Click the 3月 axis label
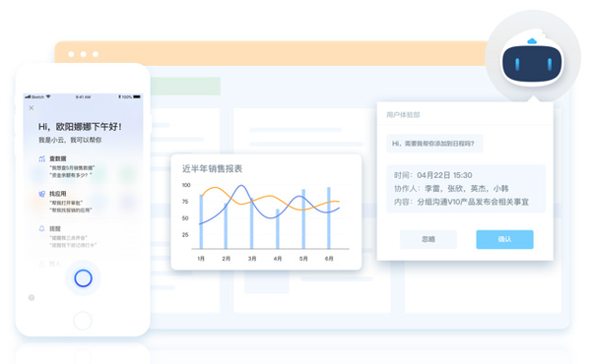Image resolution: width=591 pixels, height=364 pixels. (x=252, y=259)
